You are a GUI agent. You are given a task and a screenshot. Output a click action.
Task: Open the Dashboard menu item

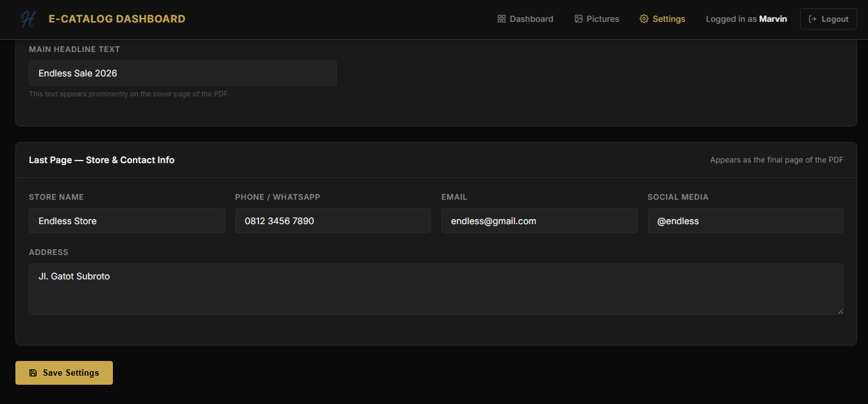point(525,19)
